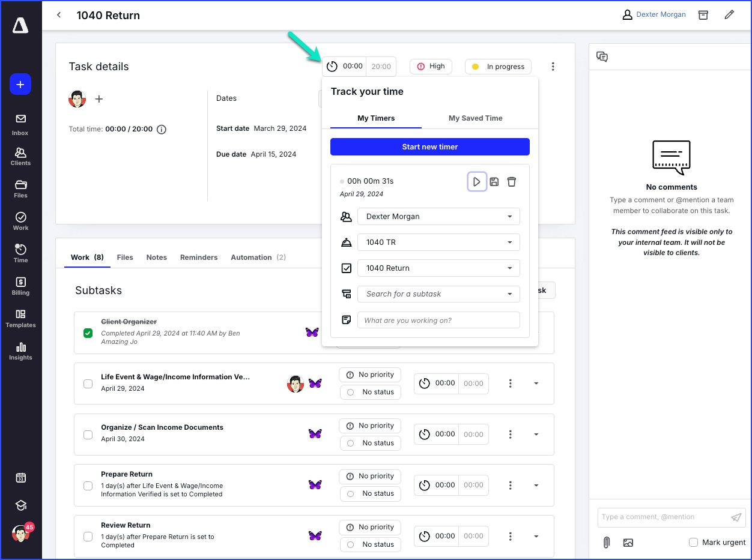The height and width of the screenshot is (560, 752).
Task: Click the Type a comment input field
Action: point(663,517)
